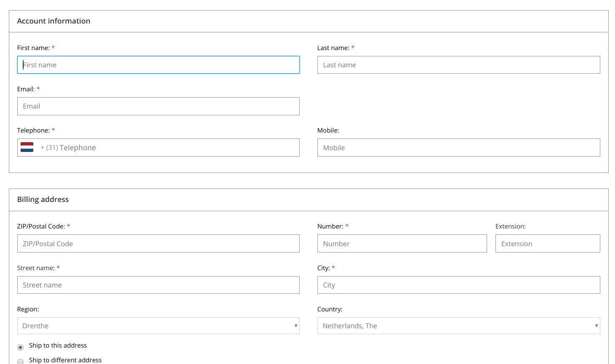Screen dimensions: 615x364
Task: Select Ship to this address radio button
Action: pos(20,347)
